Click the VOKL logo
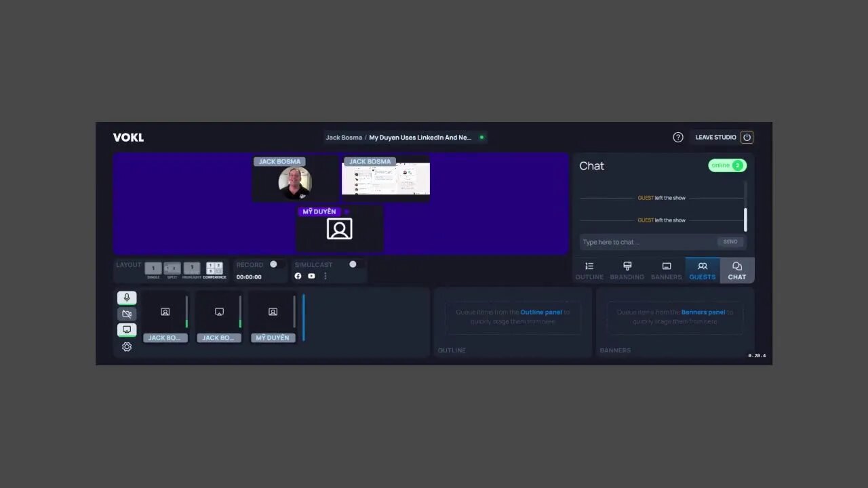 128,137
